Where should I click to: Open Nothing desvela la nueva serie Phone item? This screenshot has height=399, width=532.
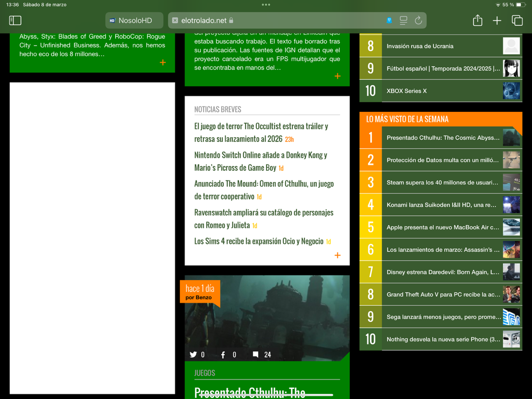[x=443, y=340]
